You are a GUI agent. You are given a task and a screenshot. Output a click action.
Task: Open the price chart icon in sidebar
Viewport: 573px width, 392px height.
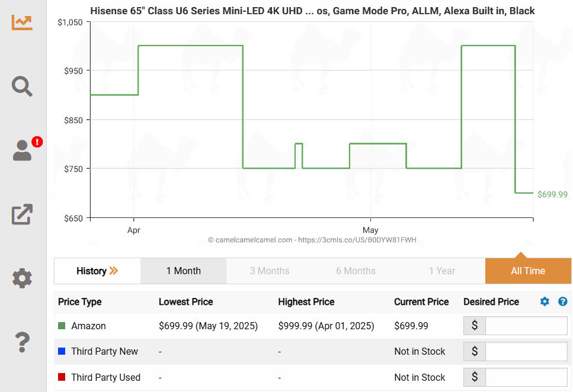(x=22, y=23)
